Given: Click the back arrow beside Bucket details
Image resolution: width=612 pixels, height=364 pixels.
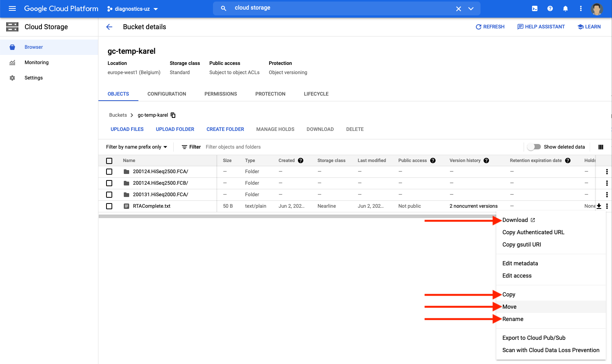Looking at the screenshot, I should 109,27.
